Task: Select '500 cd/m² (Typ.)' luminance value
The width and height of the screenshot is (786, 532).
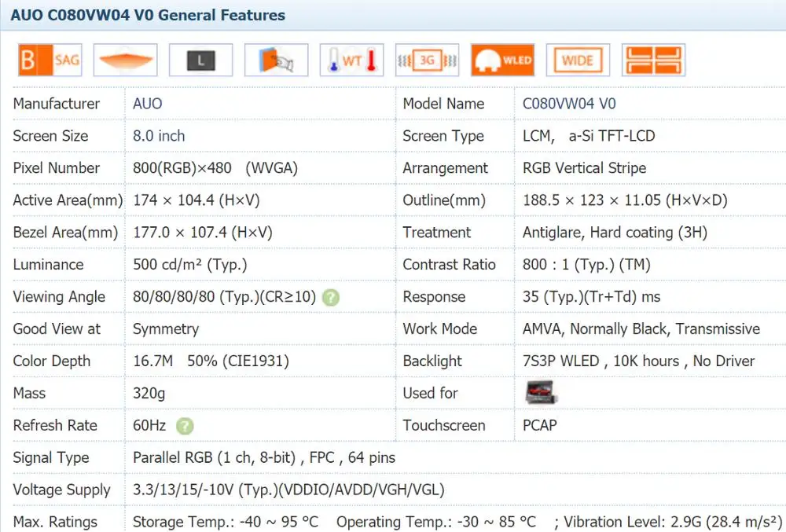Action: coord(190,264)
